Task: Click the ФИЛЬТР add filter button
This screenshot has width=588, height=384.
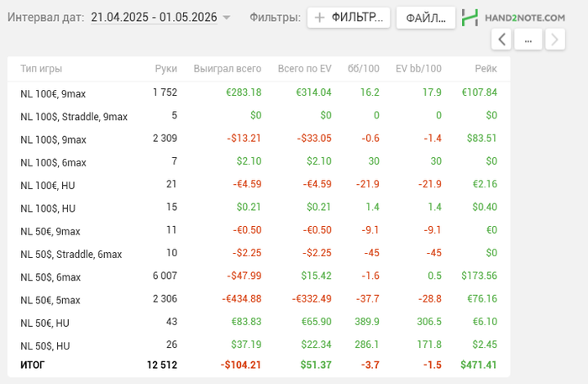Action: (349, 18)
